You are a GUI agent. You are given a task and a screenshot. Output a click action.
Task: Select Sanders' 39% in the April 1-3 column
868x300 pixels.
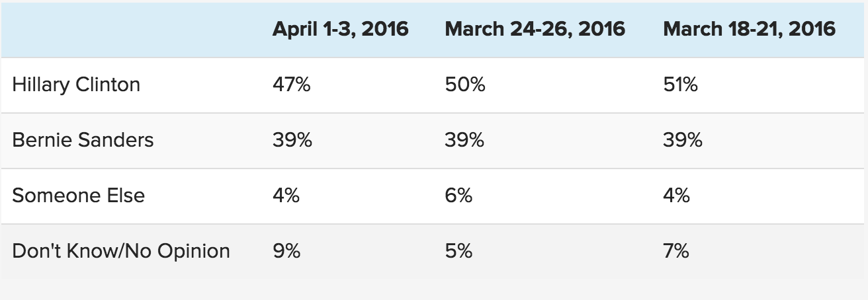point(292,141)
